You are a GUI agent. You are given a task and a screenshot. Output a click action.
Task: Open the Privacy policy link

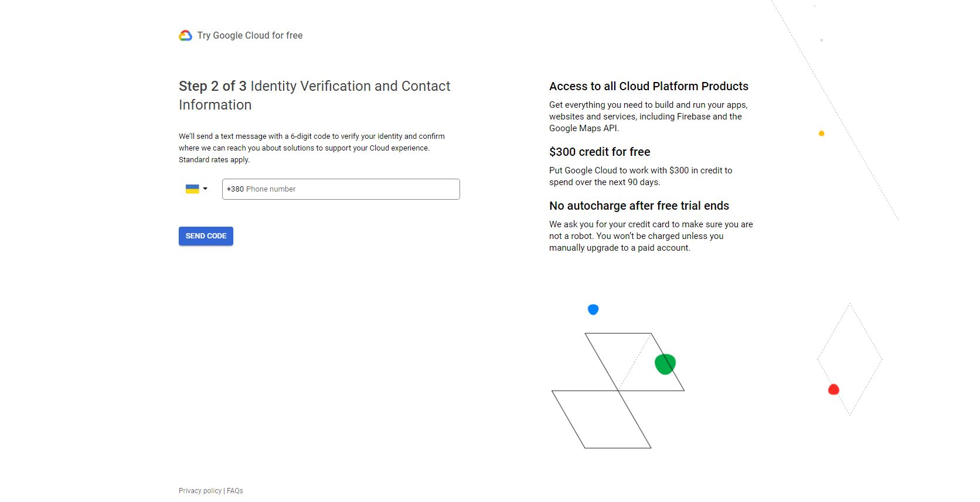[200, 491]
